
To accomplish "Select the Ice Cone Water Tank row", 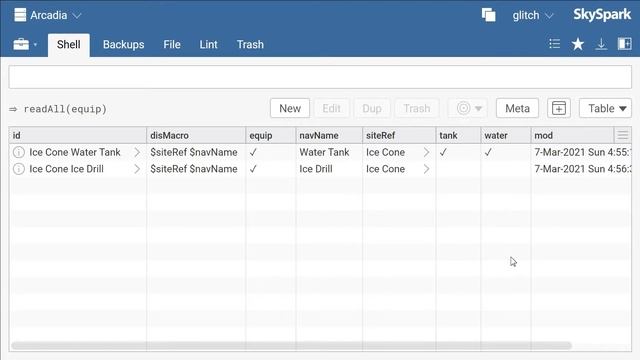I will [x=320, y=152].
